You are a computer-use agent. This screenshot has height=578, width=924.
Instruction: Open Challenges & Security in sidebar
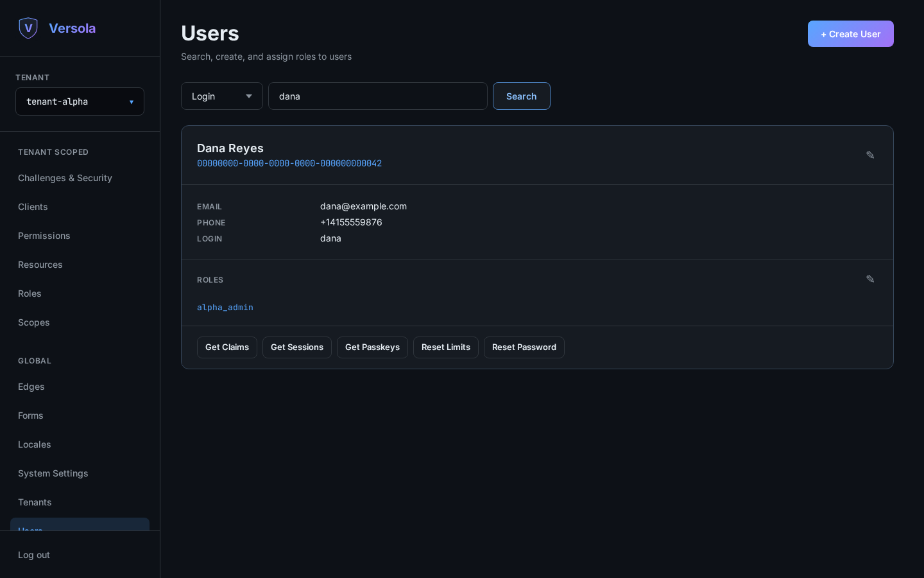[x=80, y=178]
